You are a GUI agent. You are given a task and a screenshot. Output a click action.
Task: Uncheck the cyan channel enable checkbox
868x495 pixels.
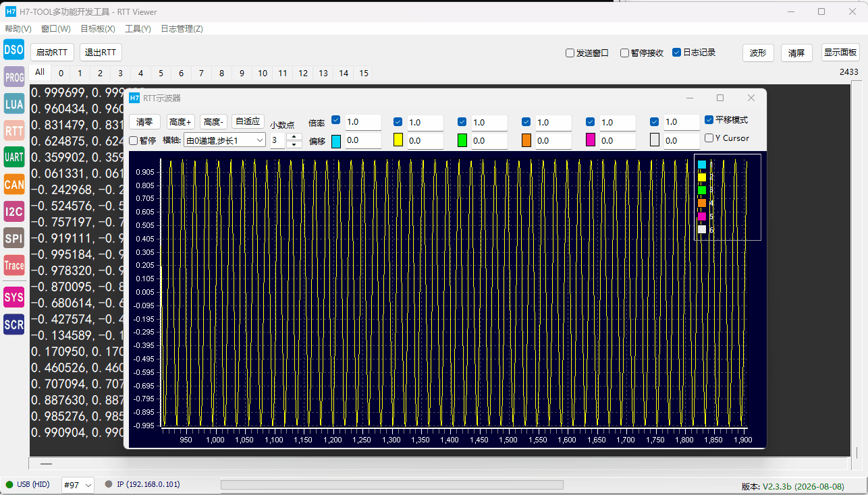pos(336,121)
